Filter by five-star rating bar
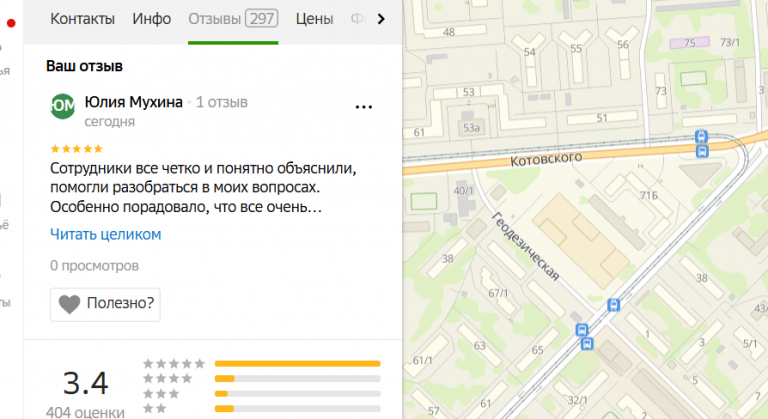This screenshot has height=419, width=768. pos(297,364)
